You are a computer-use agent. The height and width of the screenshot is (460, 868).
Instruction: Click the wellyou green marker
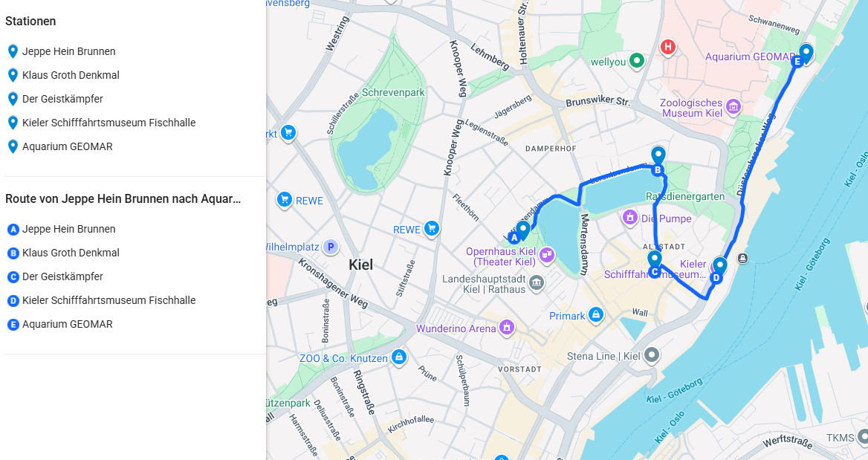[x=636, y=61]
